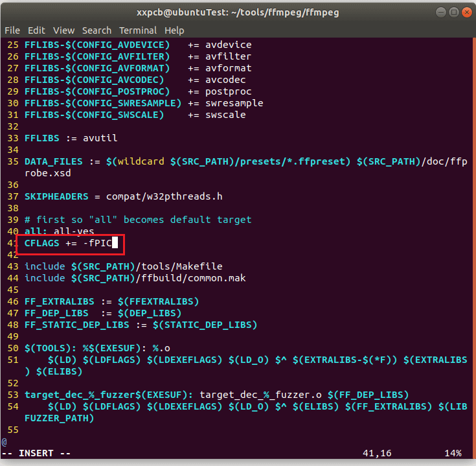Click 'DATA_FILES' on line 35
Viewport: 476px width, 466px height.
[x=53, y=161]
